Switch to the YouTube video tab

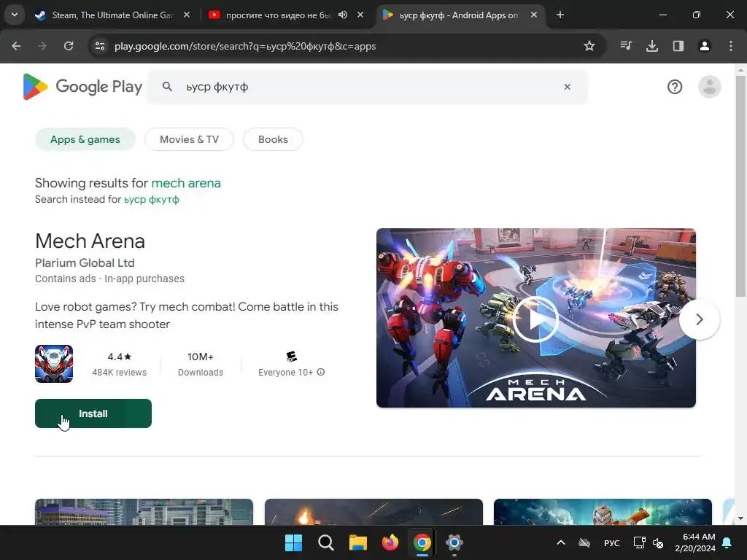pyautogui.click(x=286, y=15)
